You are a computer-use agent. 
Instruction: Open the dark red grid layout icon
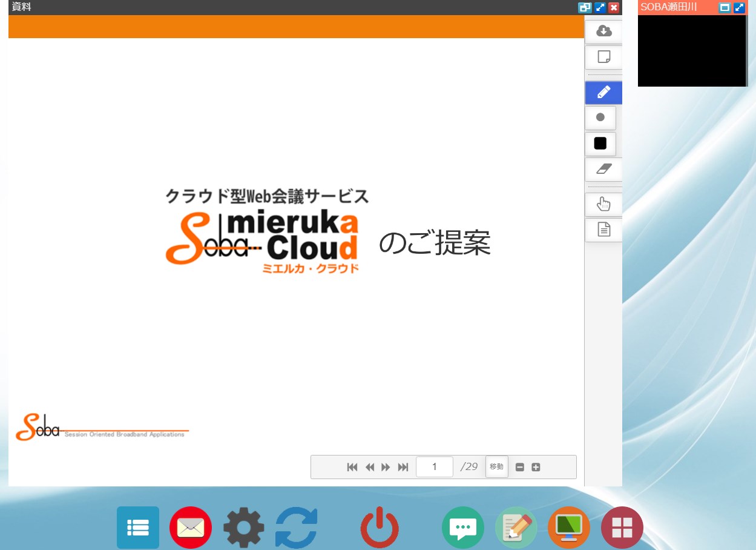pos(622,528)
